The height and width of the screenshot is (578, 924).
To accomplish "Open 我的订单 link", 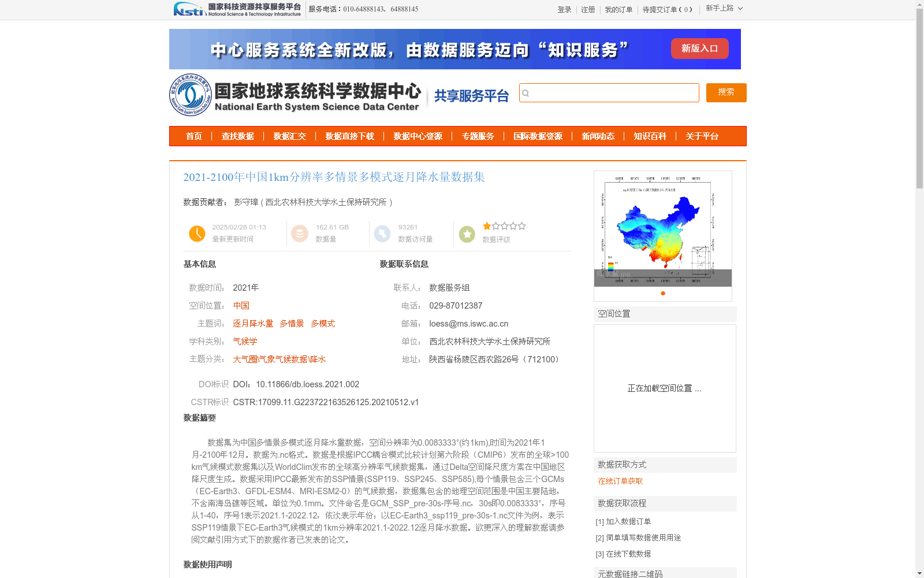I will (x=619, y=10).
